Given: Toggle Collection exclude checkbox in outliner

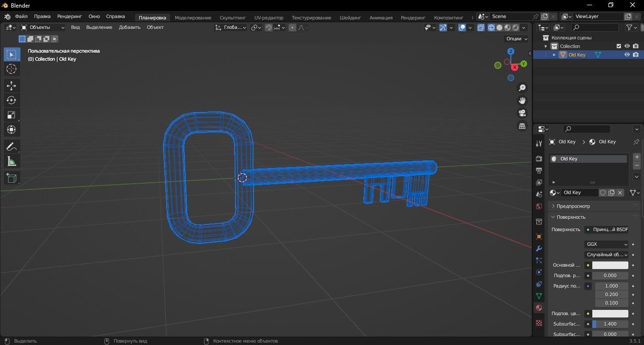Looking at the screenshot, I should point(618,46).
